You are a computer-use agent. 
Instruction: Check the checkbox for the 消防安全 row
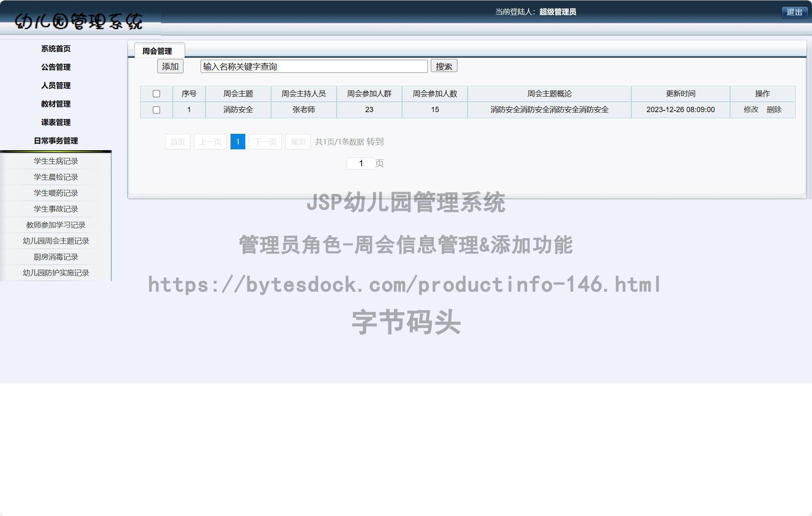pyautogui.click(x=156, y=110)
